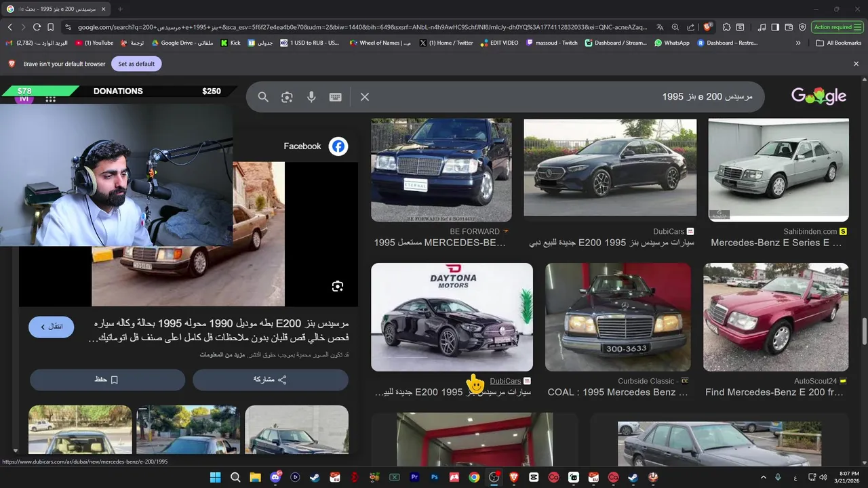Open Mercedes-Benz E Series result title
The image size is (868, 488).
[x=776, y=243]
